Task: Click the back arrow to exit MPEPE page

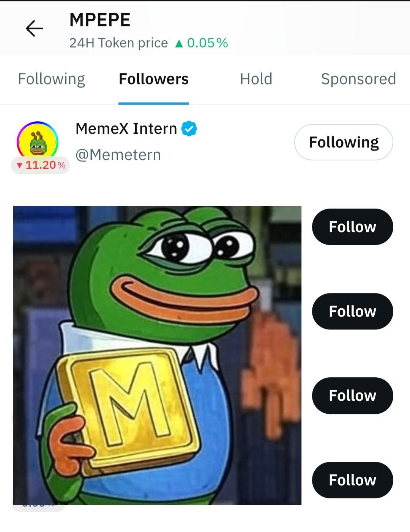Action: (x=34, y=28)
